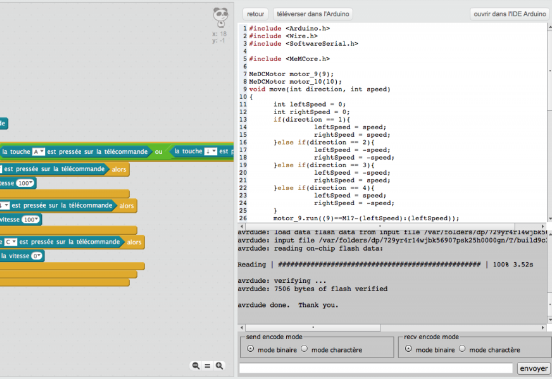Click code line '}else if(direction == 3){'

tap(324, 165)
